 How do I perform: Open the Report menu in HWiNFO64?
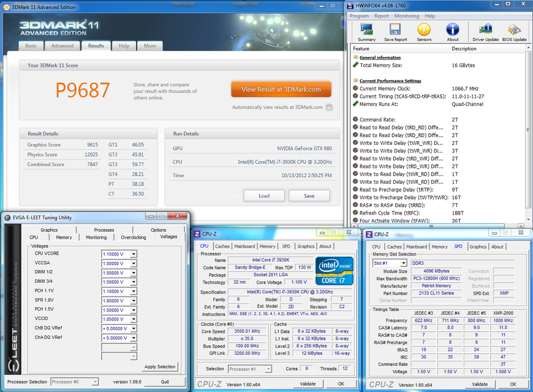(382, 16)
